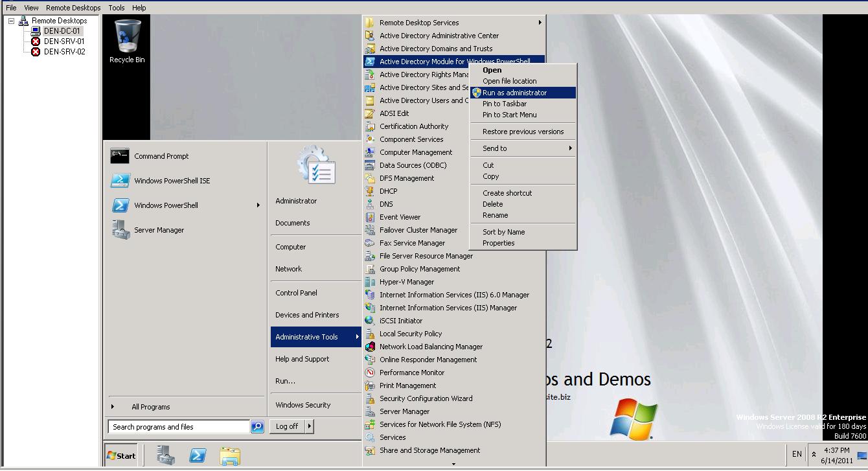
Task: Click the Server Manager taskbar icon
Action: coord(166,455)
